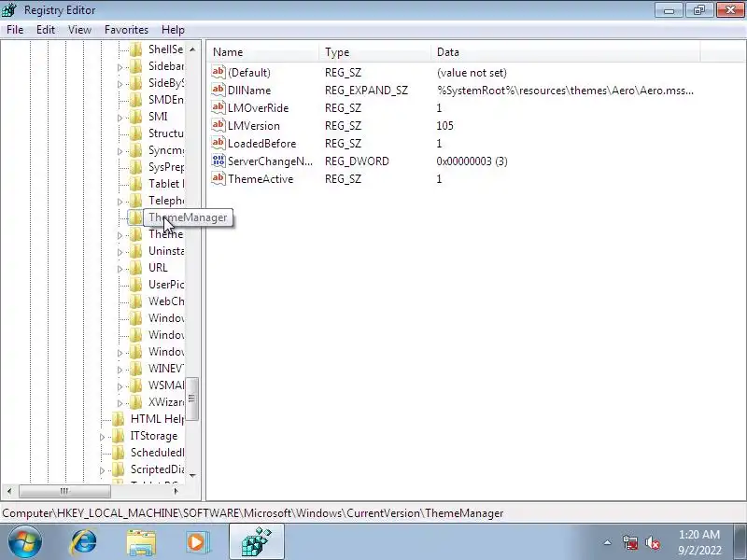
Task: Click the tree scroll right arrow
Action: pos(176,491)
